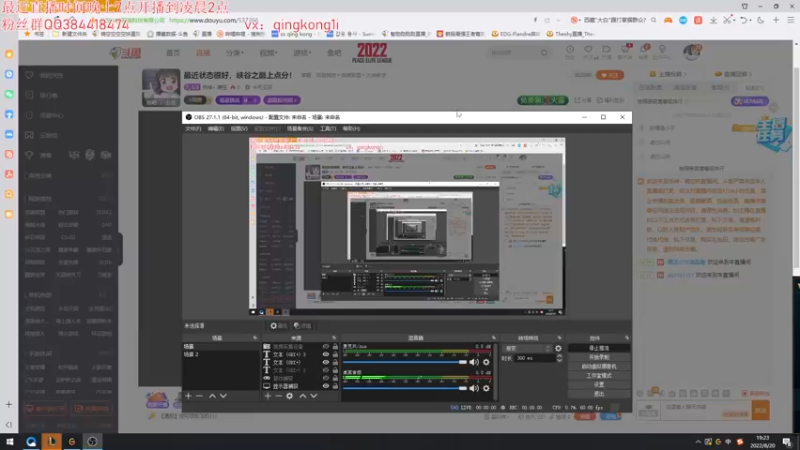The width and height of the screenshot is (800, 450).
Task: Go to 首页 tab on Douyu
Action: [173, 53]
